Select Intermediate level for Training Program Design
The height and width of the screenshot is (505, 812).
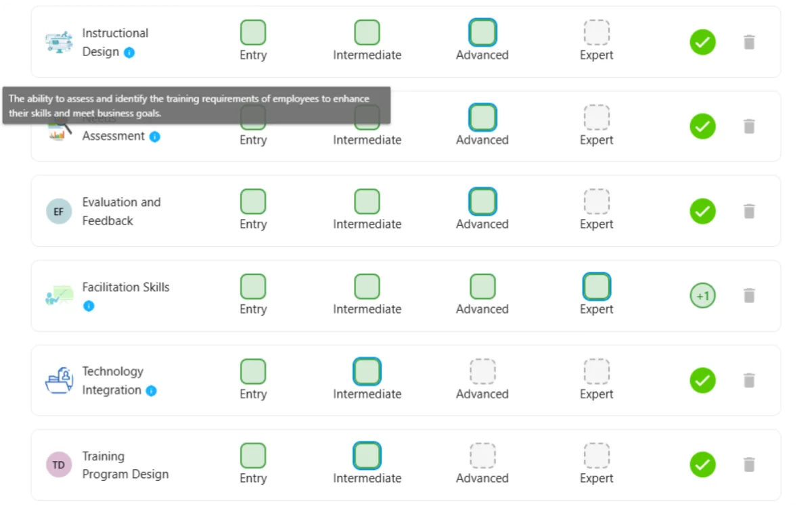367,456
